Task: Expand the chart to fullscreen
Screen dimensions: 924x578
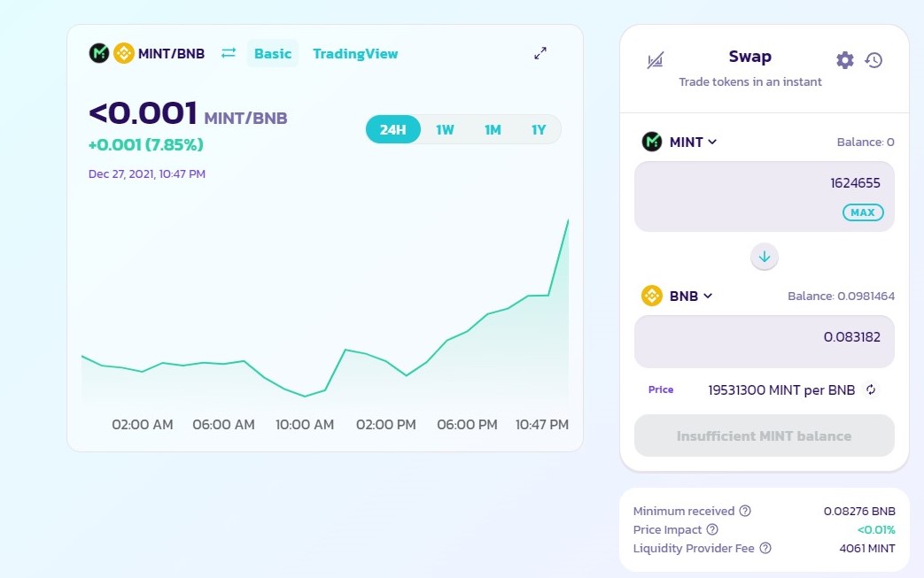Action: click(540, 54)
